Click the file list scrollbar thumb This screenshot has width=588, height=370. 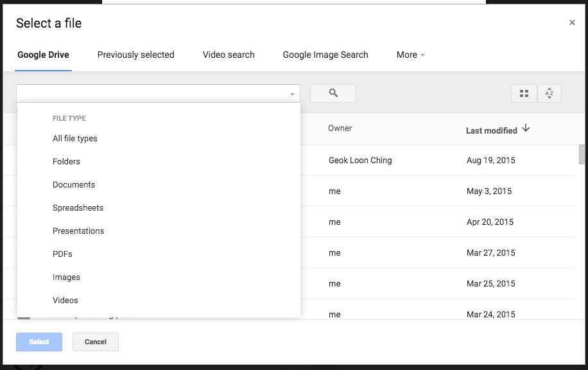pyautogui.click(x=582, y=154)
